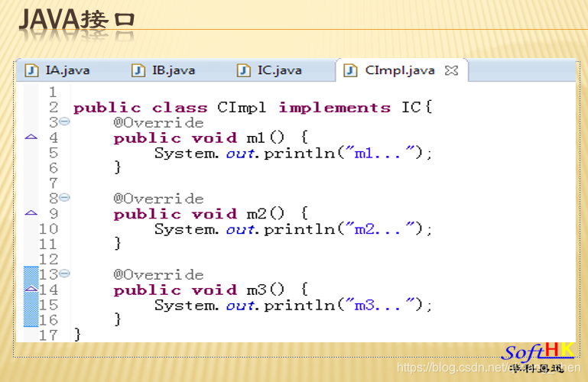Click the closing brace on line 6
This screenshot has width=588, height=382.
pos(118,167)
